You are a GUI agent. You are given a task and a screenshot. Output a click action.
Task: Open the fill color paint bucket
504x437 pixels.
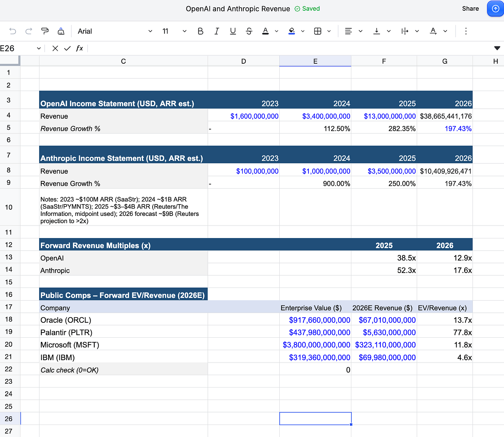point(292,31)
